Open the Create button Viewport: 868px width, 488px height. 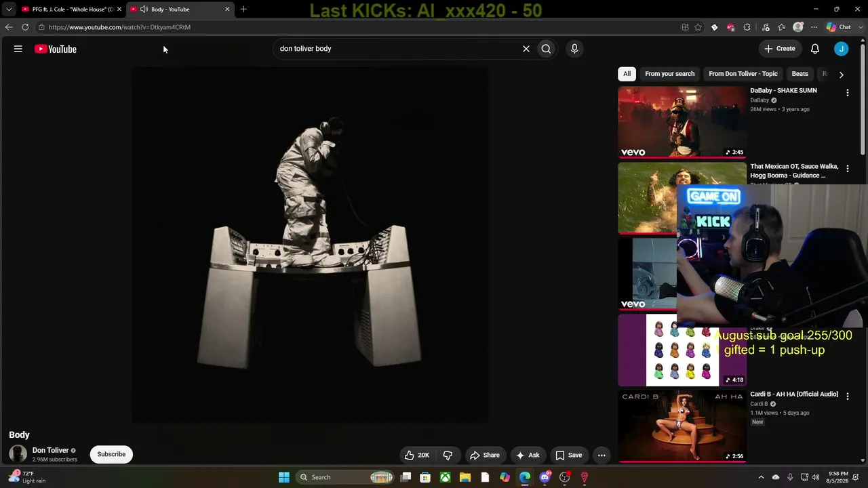(x=780, y=49)
